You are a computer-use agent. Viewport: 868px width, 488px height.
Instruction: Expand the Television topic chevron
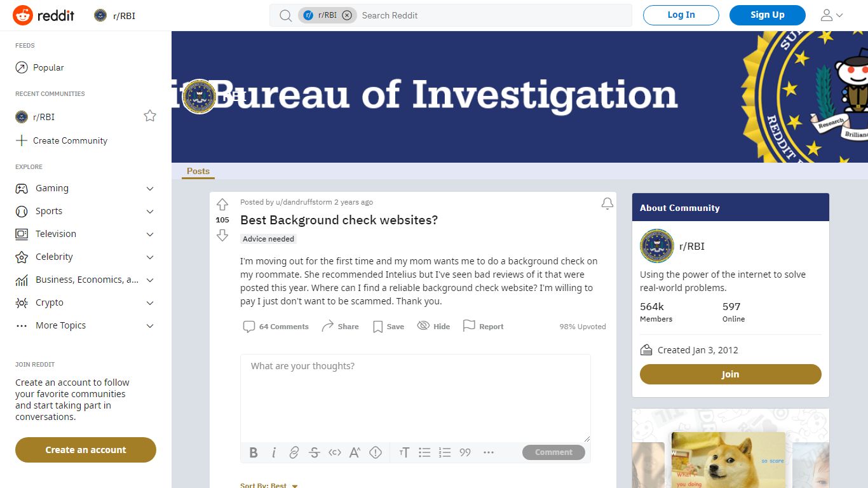150,234
